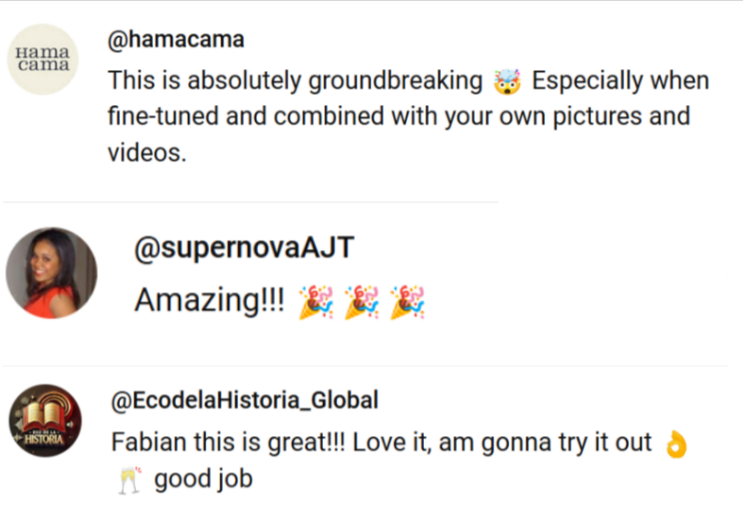Click the 'good job' text
743x519 pixels.
[x=203, y=479]
